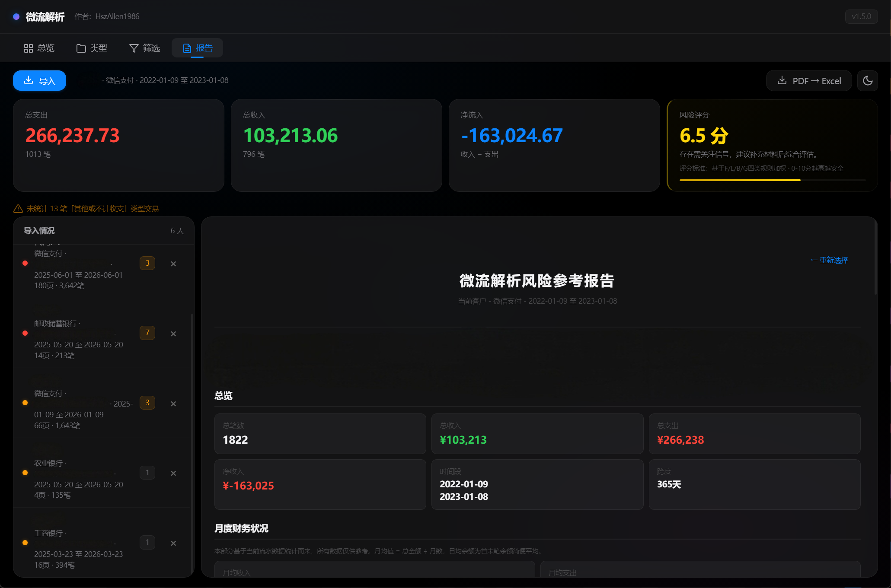Click the 1013 笔 expense count
The height and width of the screenshot is (588, 891).
(38, 154)
